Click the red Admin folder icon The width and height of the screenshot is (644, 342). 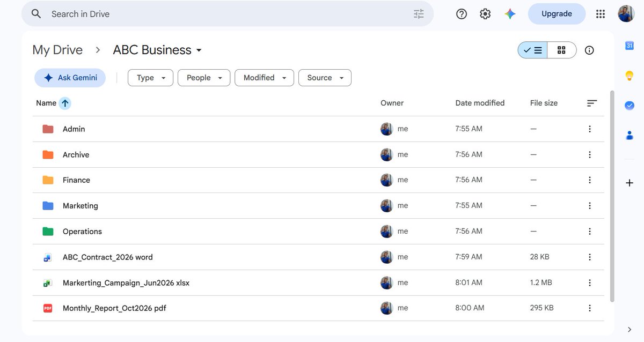pyautogui.click(x=48, y=129)
